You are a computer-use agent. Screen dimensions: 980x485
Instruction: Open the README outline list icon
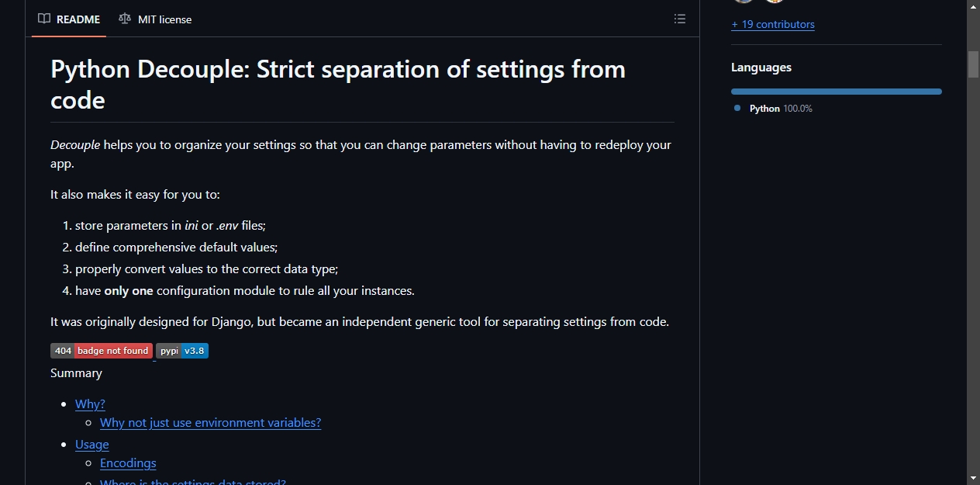click(680, 19)
